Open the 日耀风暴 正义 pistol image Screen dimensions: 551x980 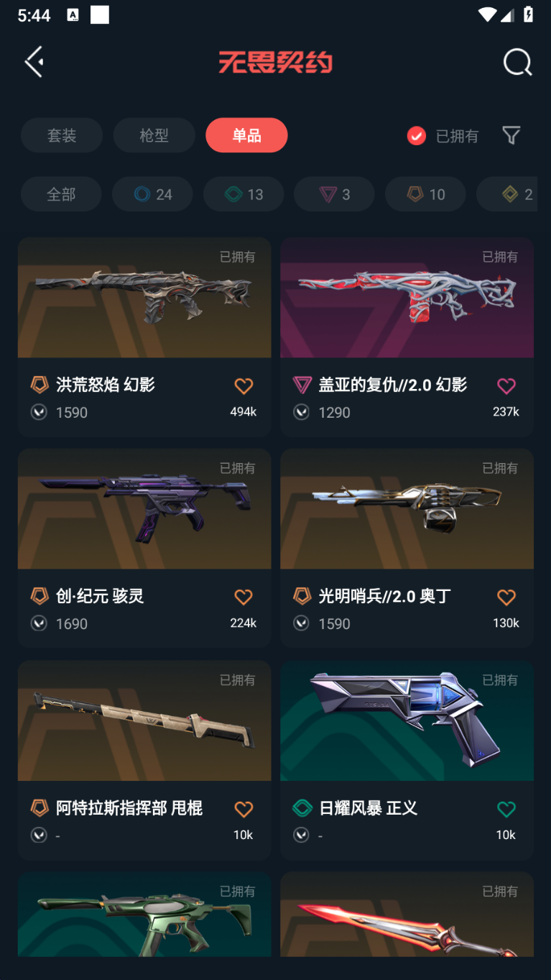[407, 720]
